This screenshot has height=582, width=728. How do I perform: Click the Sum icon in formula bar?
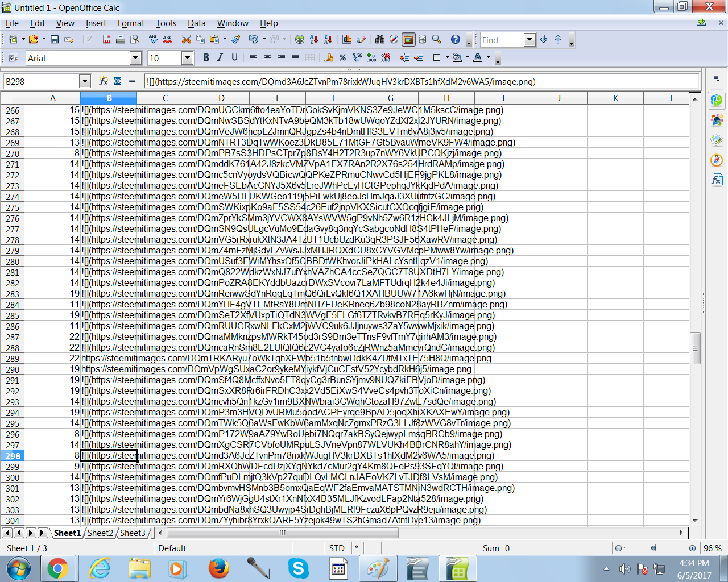118,81
